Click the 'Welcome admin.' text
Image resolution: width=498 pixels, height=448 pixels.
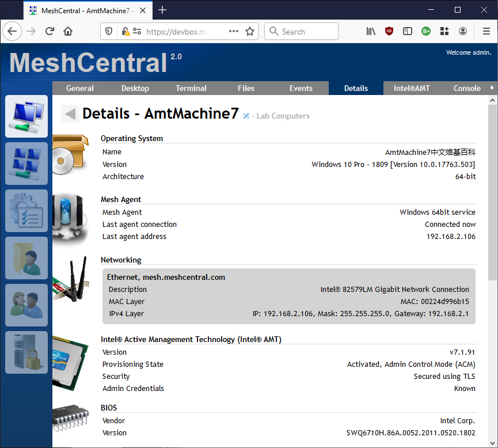(469, 52)
